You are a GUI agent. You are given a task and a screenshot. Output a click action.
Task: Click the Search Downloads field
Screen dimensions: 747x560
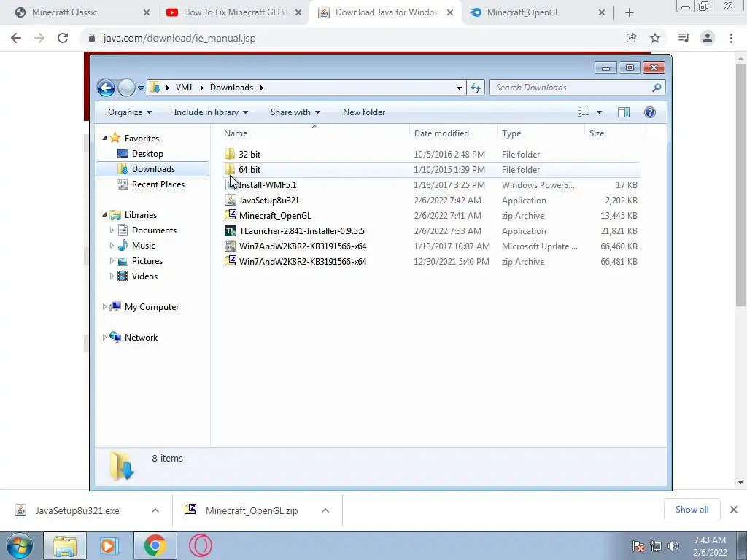point(572,87)
